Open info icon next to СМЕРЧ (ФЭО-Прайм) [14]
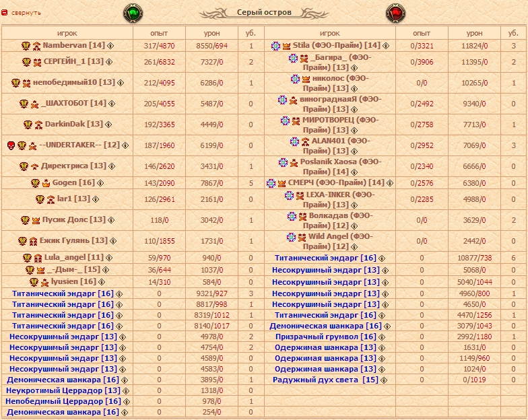528x420 pixels. coord(390,183)
